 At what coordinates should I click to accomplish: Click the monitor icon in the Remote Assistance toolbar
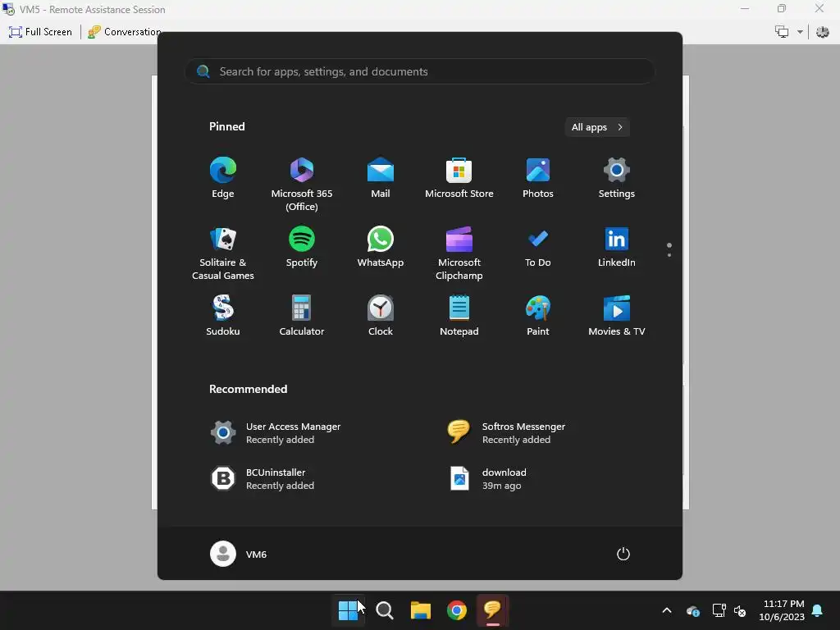point(782,32)
